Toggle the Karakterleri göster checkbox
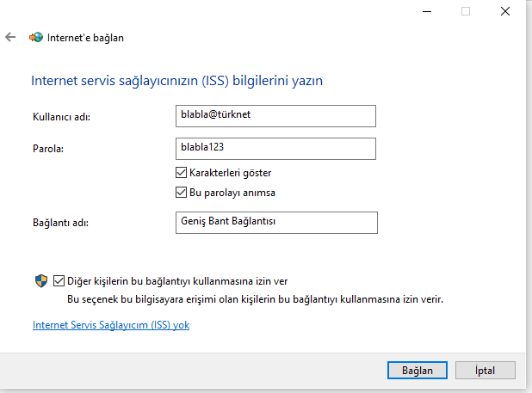Viewport: 532px width, 393px height. 181,173
